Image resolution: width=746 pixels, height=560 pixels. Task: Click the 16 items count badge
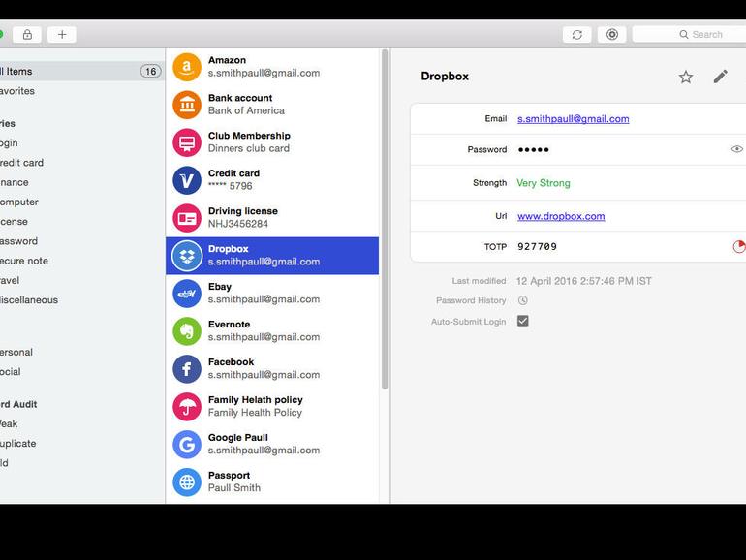pos(150,72)
